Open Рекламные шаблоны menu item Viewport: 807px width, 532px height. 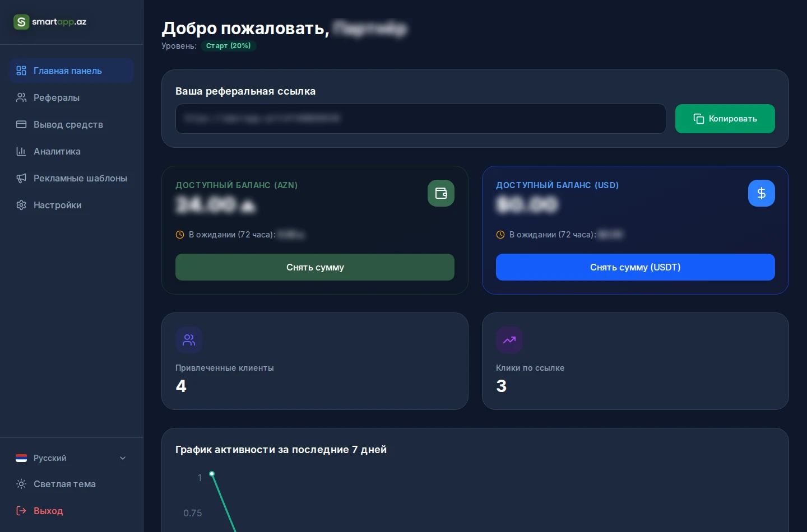point(72,178)
